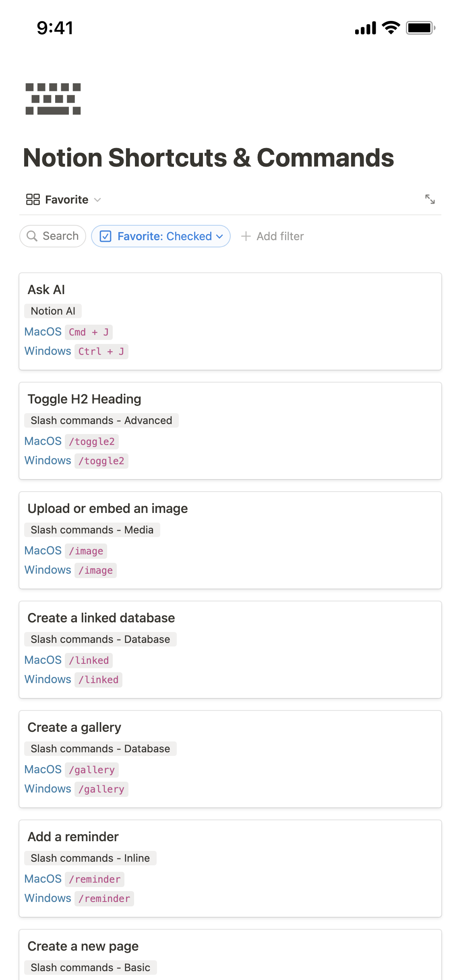The width and height of the screenshot is (453, 980).
Task: Tap the battery status icon
Action: (x=420, y=28)
